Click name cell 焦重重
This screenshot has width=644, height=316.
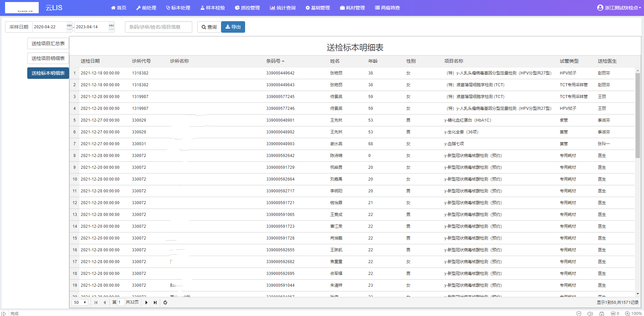click(x=336, y=262)
